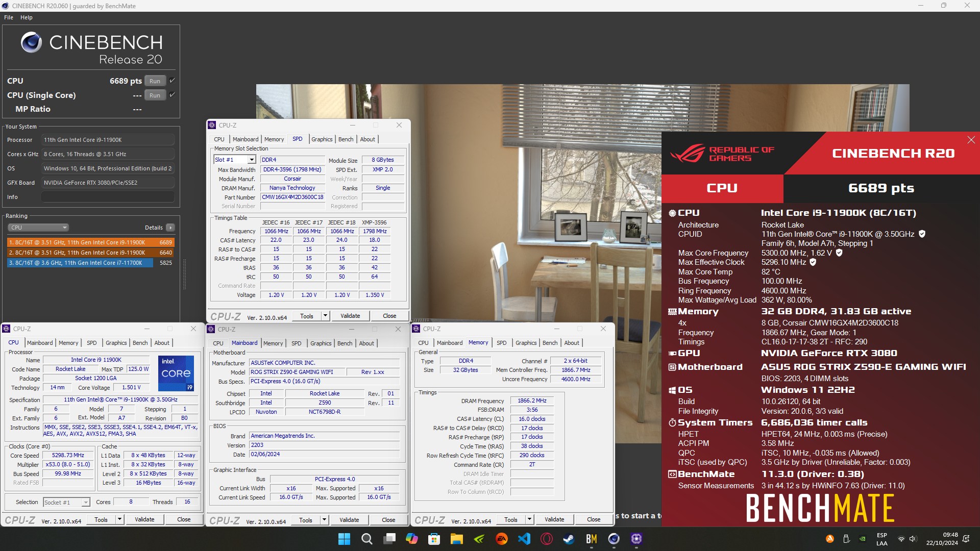980x551 pixels.
Task: Open Tools dropdown arrow in SPD window
Action: coord(325,316)
